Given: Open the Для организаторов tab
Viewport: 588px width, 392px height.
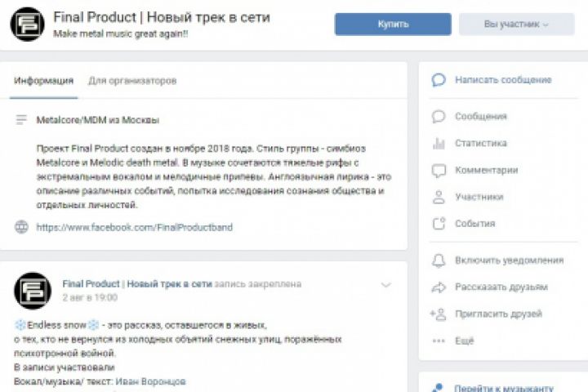Looking at the screenshot, I should 132,81.
